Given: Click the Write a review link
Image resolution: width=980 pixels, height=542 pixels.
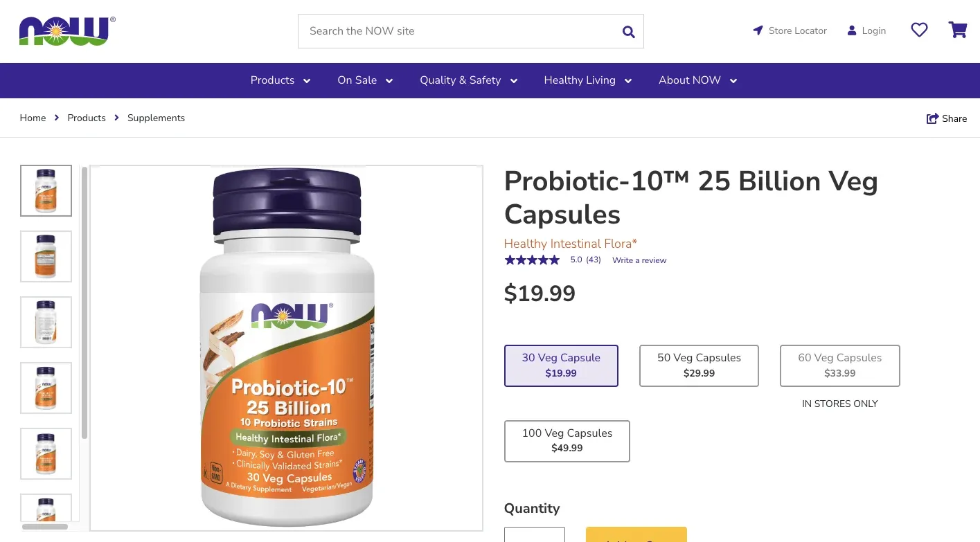Looking at the screenshot, I should point(639,260).
